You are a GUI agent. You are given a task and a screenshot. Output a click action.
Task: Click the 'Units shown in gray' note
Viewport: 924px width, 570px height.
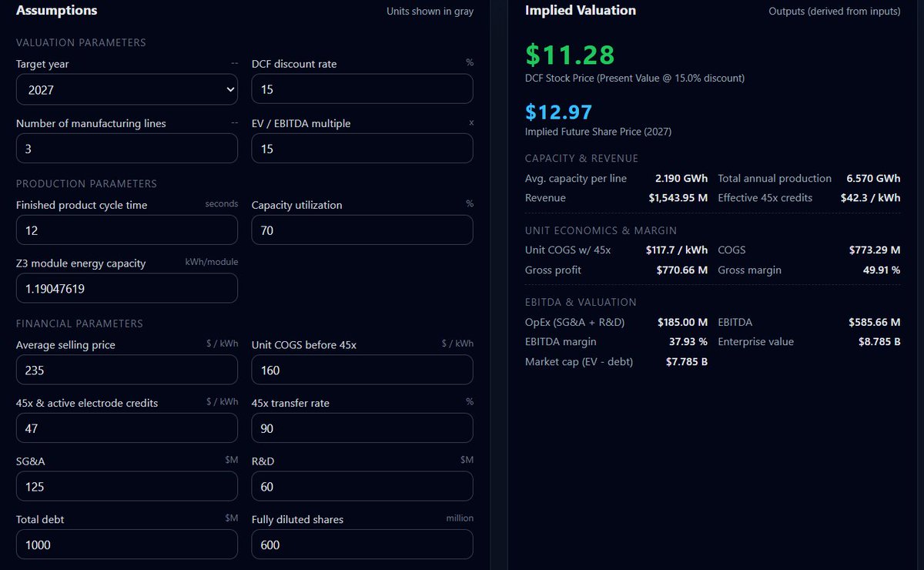(430, 12)
